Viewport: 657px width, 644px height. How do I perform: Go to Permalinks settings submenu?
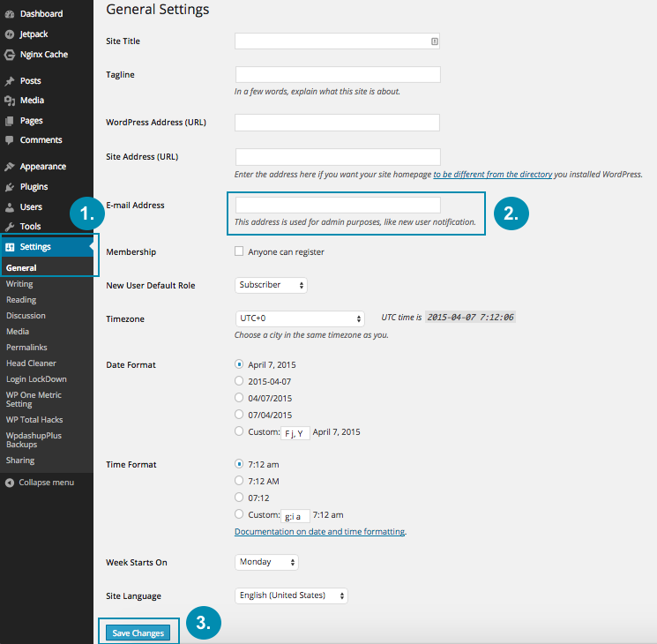pos(26,348)
